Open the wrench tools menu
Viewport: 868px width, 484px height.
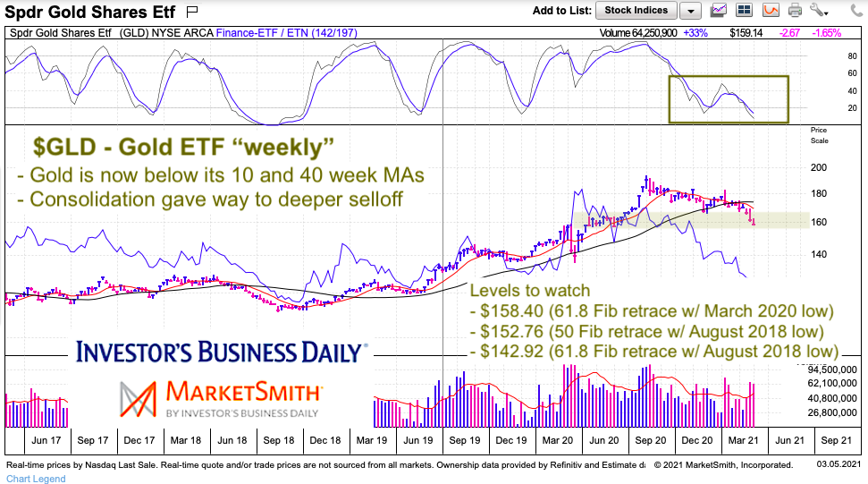click(x=818, y=10)
